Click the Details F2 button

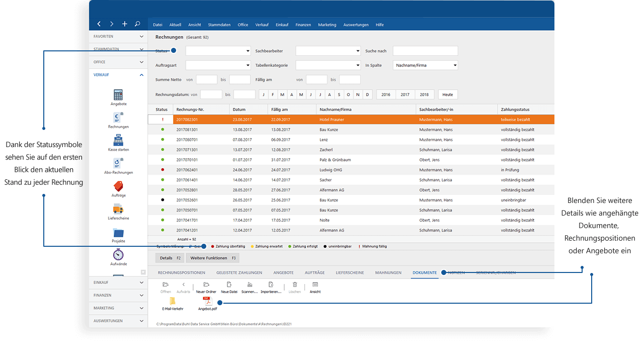click(x=170, y=258)
